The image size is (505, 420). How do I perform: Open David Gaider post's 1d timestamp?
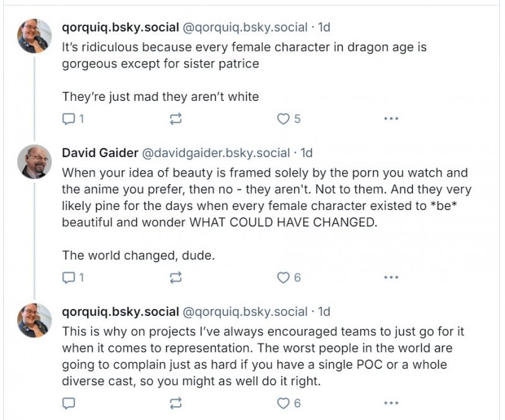pos(306,153)
